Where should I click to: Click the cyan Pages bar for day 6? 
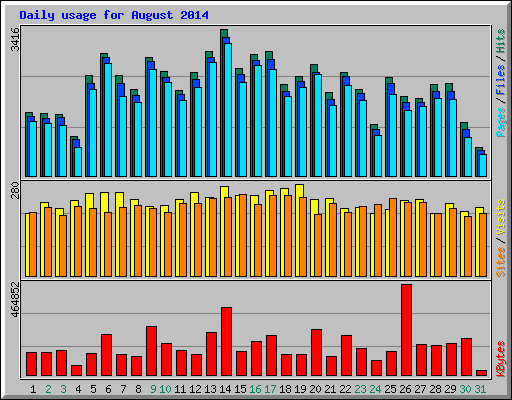point(108,120)
